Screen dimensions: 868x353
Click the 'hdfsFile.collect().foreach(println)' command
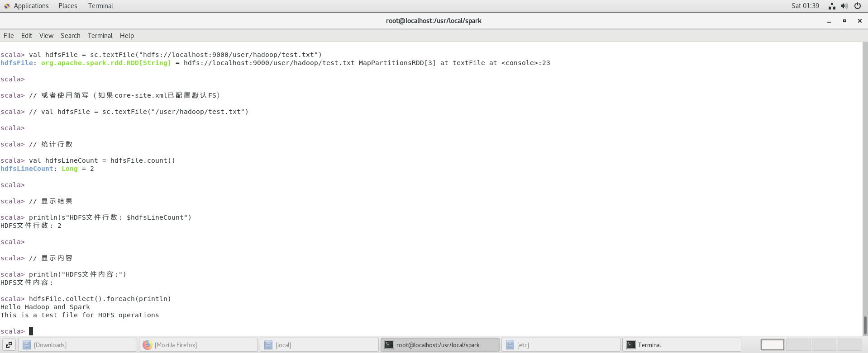pos(100,299)
